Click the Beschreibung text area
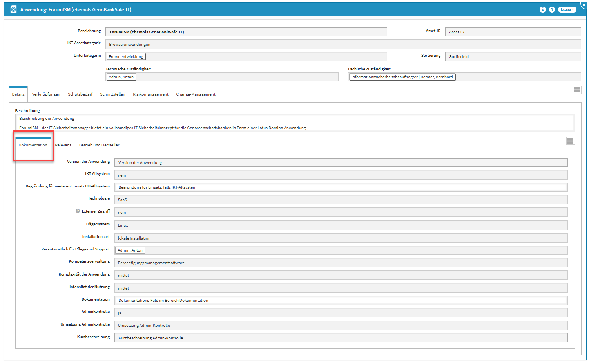This screenshot has height=364, width=589. coord(295,123)
